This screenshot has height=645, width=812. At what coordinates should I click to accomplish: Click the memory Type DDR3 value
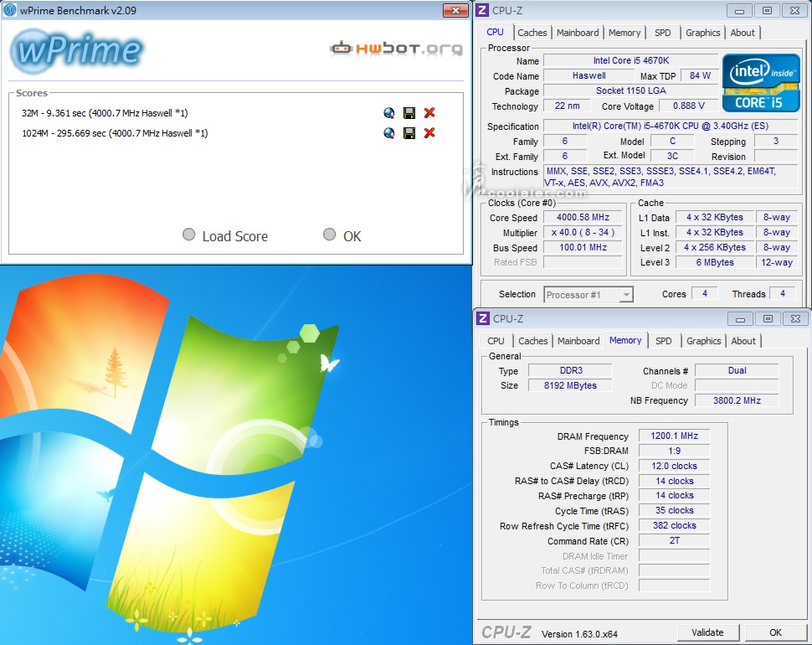[x=571, y=370]
